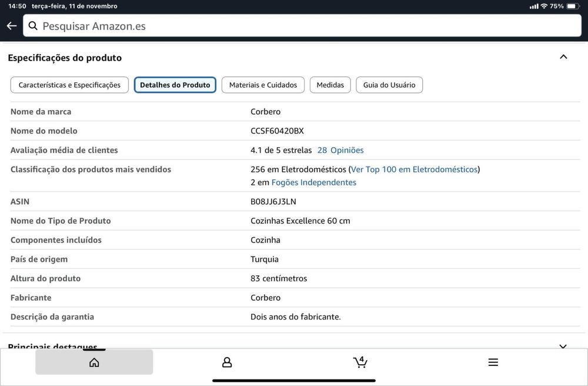Viewport: 588px width, 386px height.
Task: Open the account profile icon
Action: [227, 362]
